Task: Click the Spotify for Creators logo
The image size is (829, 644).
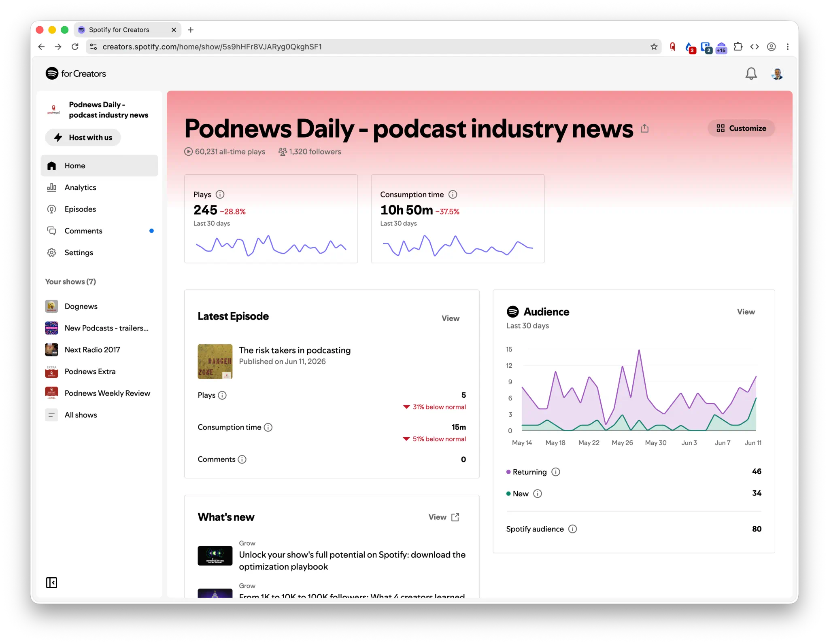Action: [76, 74]
